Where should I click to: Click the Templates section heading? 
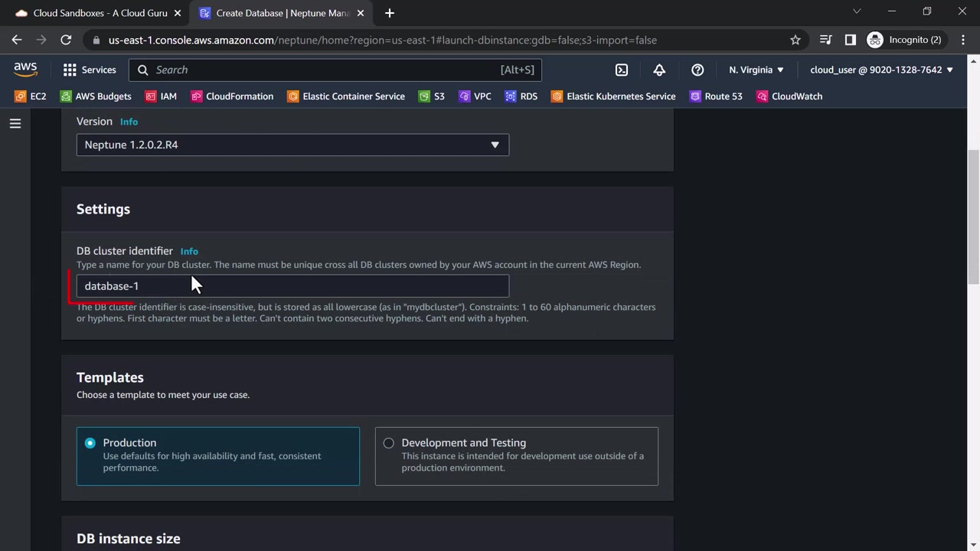(110, 377)
